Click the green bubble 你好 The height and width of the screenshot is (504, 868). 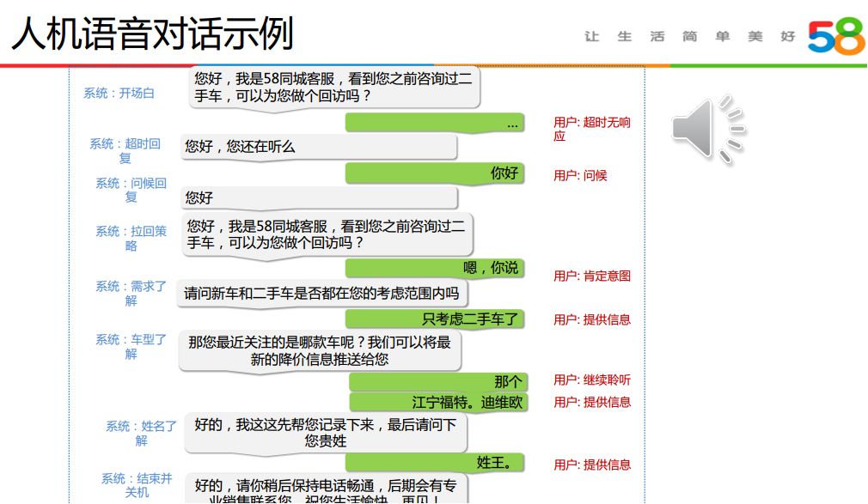[x=435, y=173]
